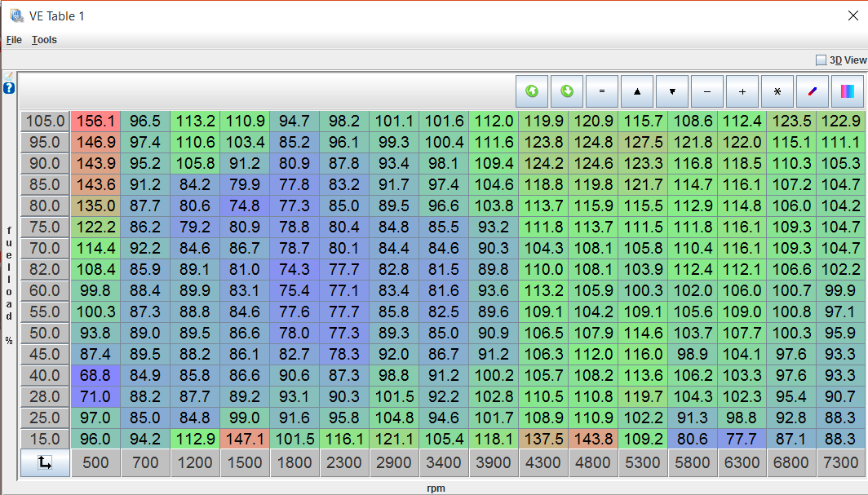Screen dimensions: 868x495
Task: Toggle the color gradient shading button
Action: pos(847,91)
